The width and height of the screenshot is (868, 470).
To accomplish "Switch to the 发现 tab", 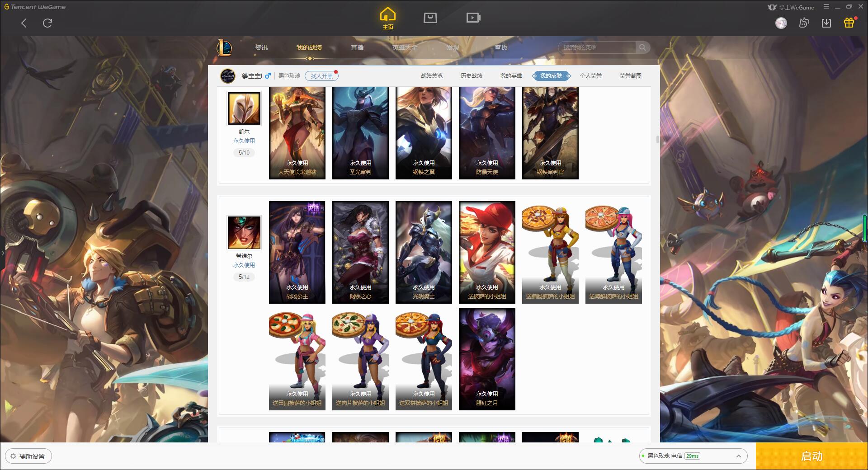I will 453,47.
